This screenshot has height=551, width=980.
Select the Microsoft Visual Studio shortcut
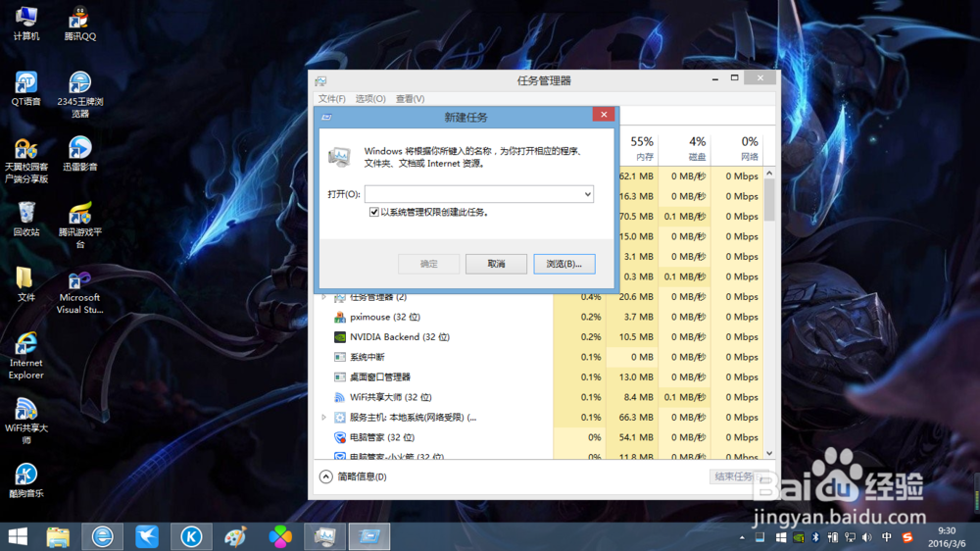(x=79, y=293)
